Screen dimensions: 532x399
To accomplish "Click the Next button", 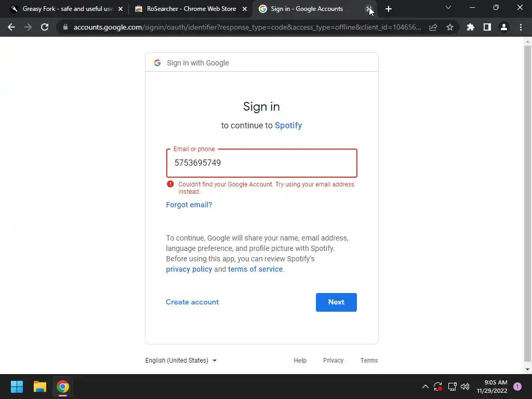I will [336, 302].
